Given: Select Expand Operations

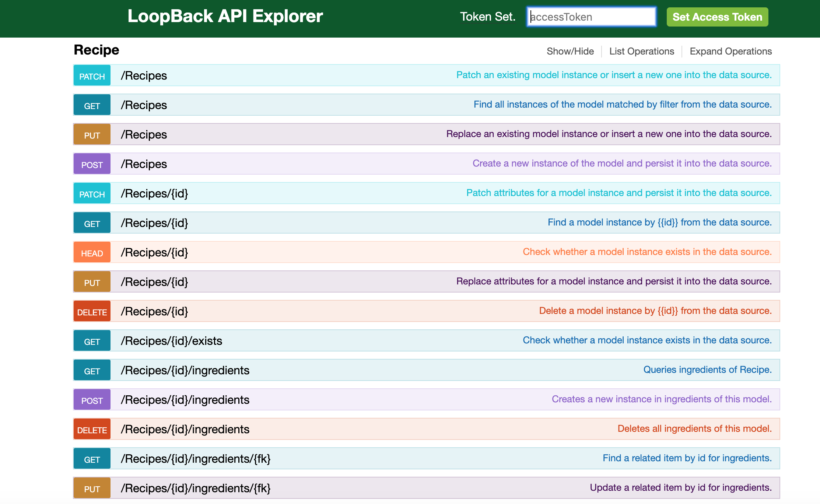Looking at the screenshot, I should pos(730,51).
